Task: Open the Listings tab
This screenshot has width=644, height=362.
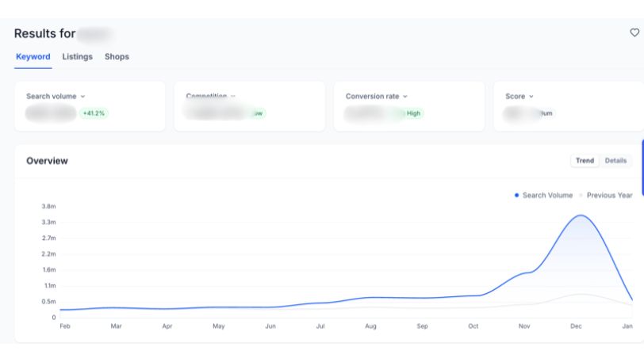Action: pos(78,57)
